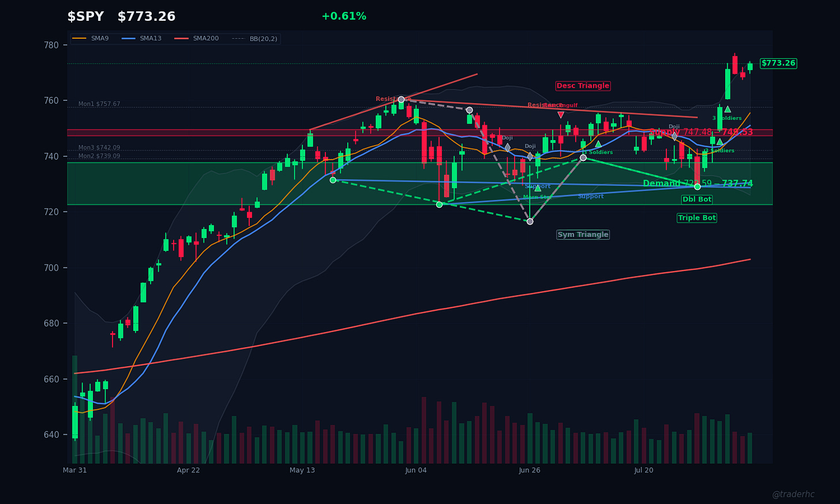
Task: Click the 660 y-axis price label
Action: pyautogui.click(x=51, y=379)
